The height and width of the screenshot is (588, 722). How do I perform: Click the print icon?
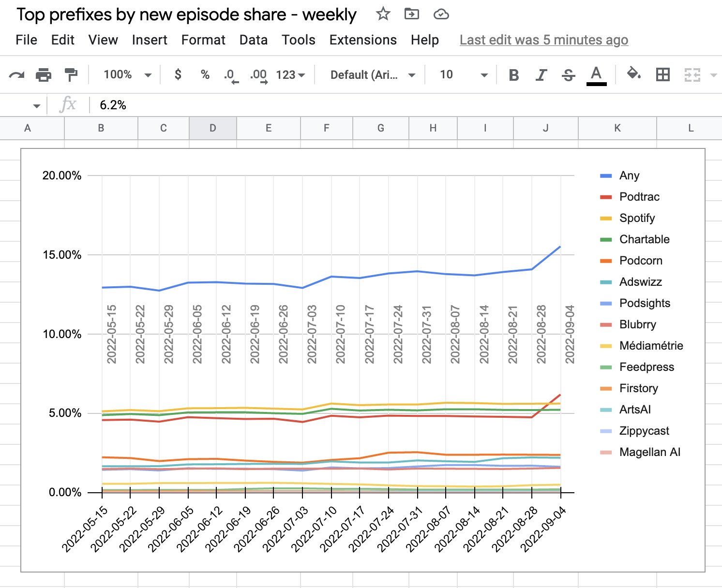44,75
